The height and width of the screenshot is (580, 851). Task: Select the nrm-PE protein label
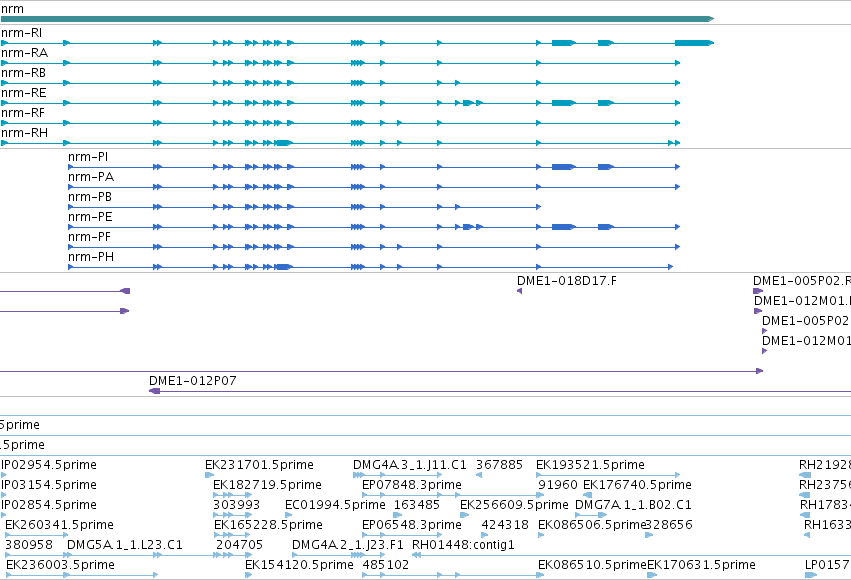pyautogui.click(x=90, y=217)
